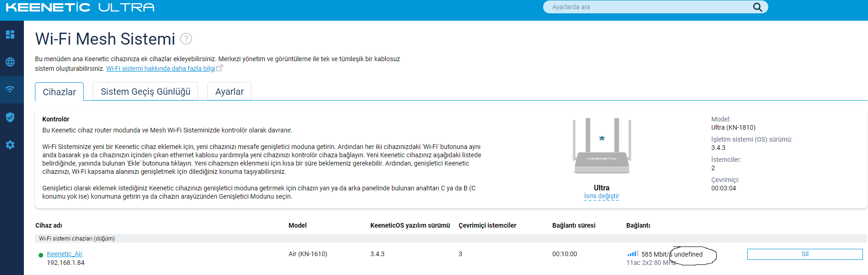Click the signal strength bars icon
Viewport: 868px width, 275px height.
633,254
